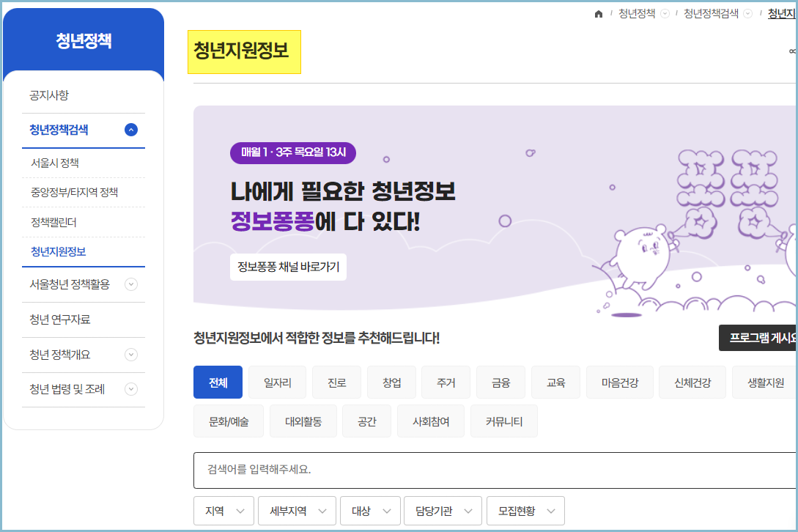
Task: Select the 커뮤니티 category filter
Action: point(503,421)
